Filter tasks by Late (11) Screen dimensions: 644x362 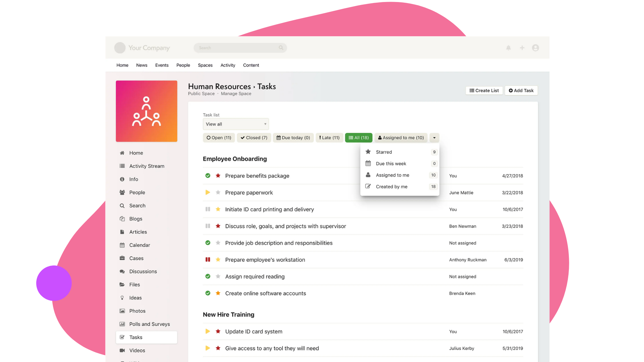pyautogui.click(x=329, y=138)
